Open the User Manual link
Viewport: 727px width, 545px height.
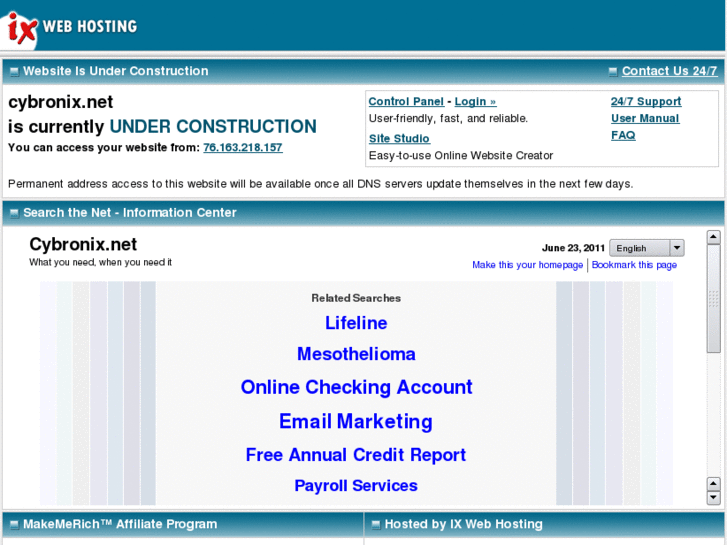point(645,118)
